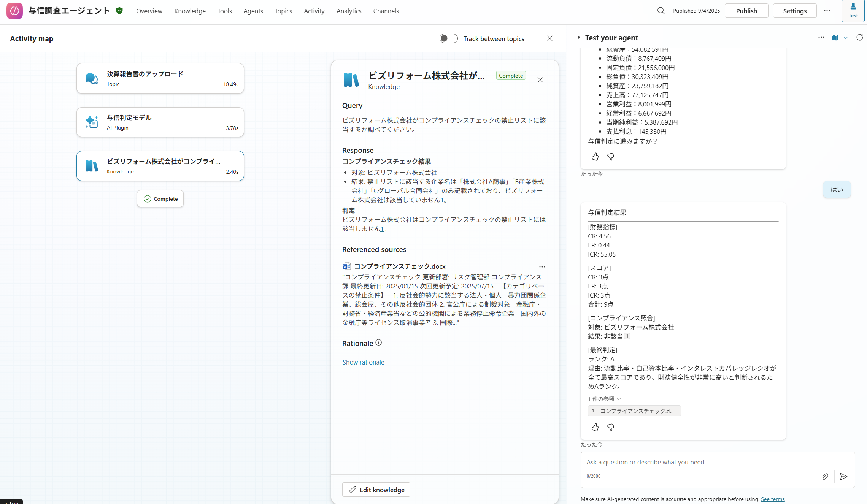Click the Rationale info icon
The image size is (867, 504).
(378, 342)
